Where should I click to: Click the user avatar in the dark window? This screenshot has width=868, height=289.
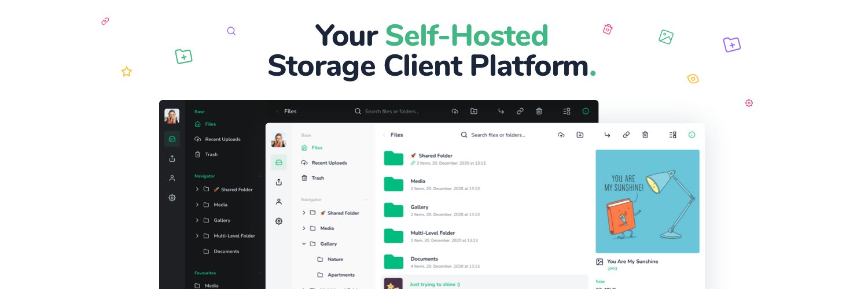coord(172,116)
